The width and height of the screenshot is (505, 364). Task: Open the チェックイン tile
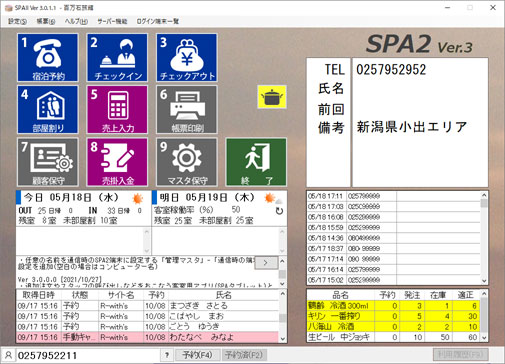pos(117,57)
